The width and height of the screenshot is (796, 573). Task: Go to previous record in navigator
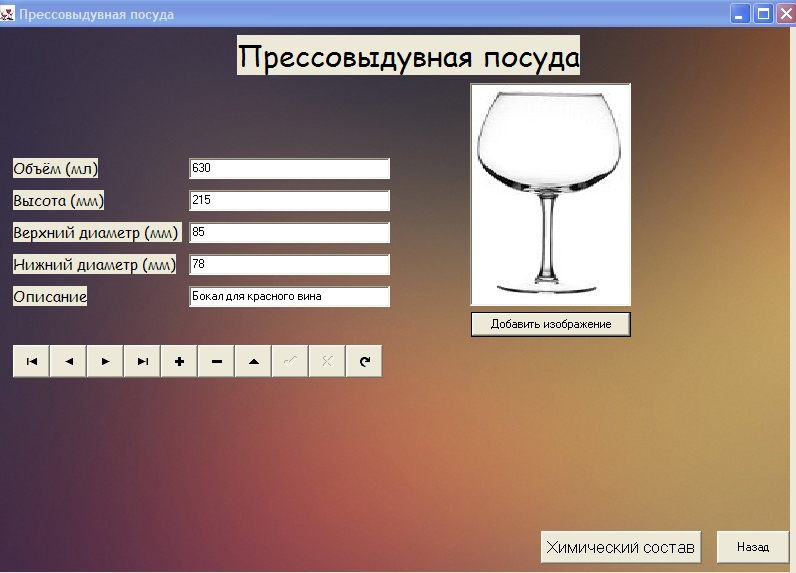tap(68, 361)
